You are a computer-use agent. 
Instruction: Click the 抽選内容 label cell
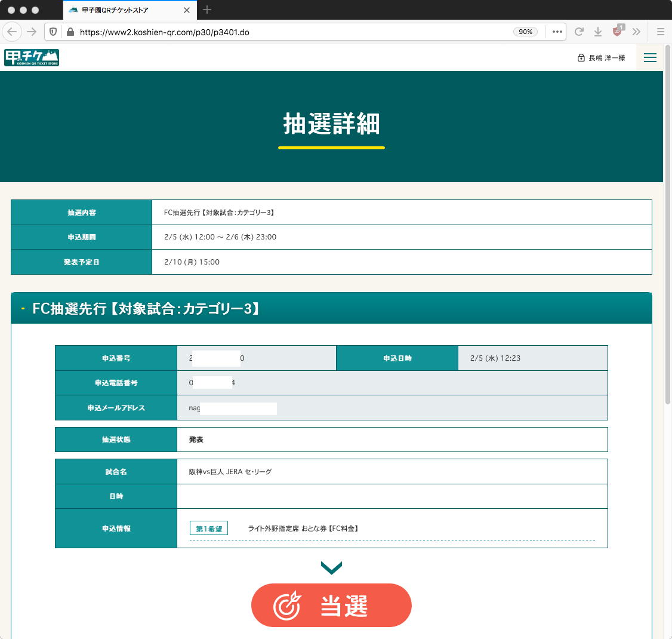[81, 213]
